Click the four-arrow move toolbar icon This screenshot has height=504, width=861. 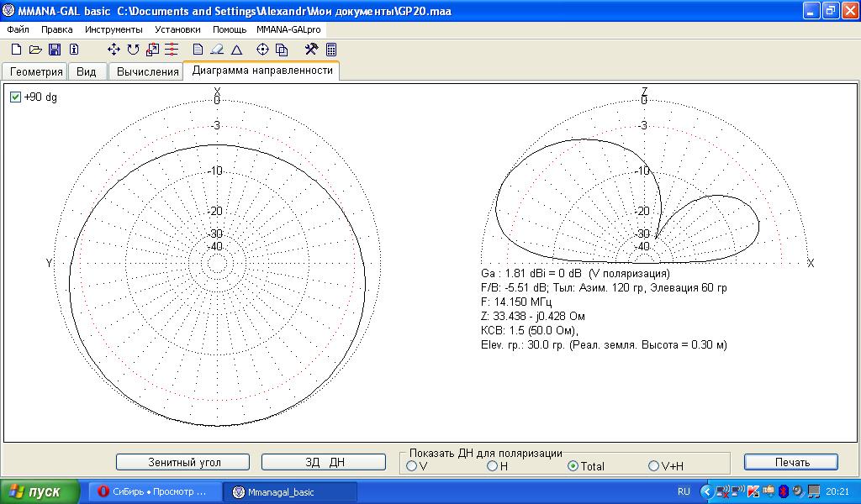pyautogui.click(x=114, y=50)
